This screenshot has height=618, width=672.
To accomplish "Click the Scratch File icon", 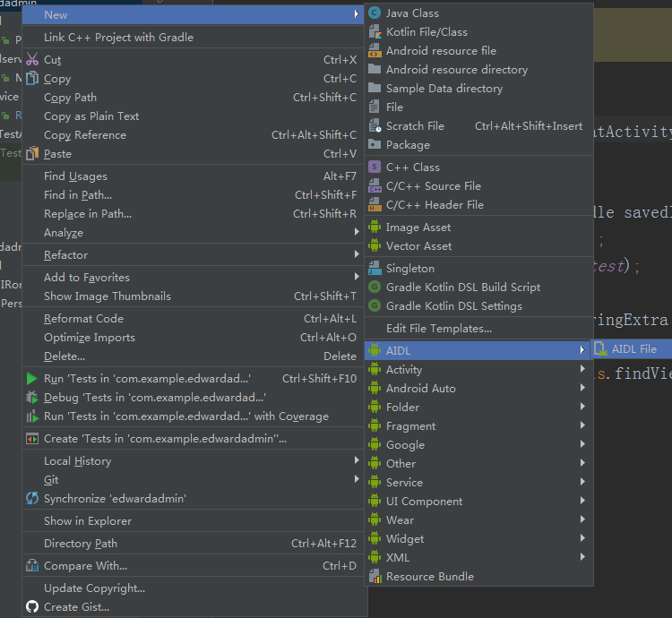I will coord(375,126).
